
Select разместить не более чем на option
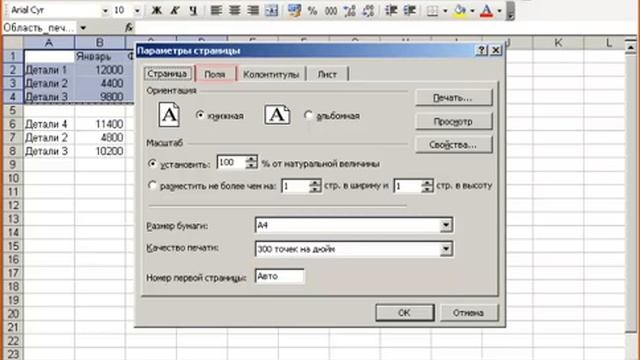pos(152,186)
